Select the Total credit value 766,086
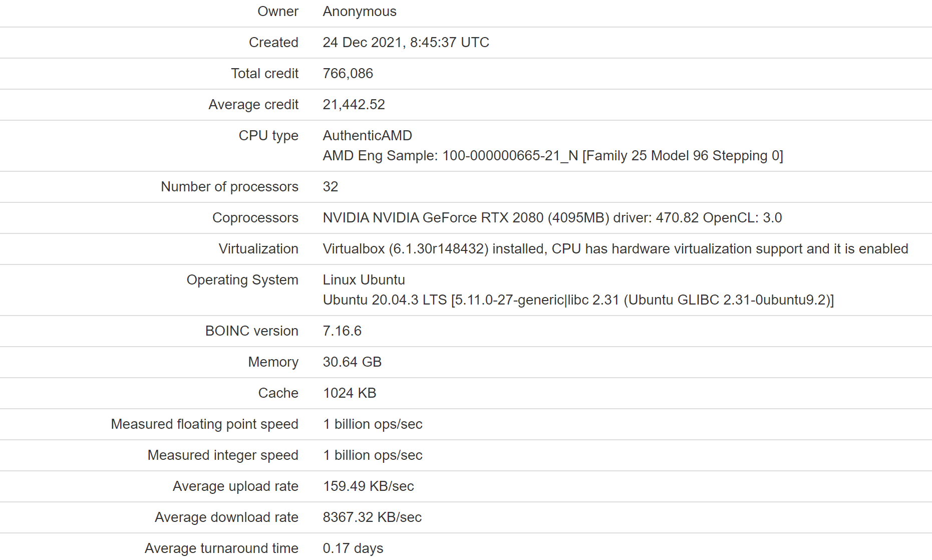Viewport: 932px width, 560px height. (x=348, y=74)
